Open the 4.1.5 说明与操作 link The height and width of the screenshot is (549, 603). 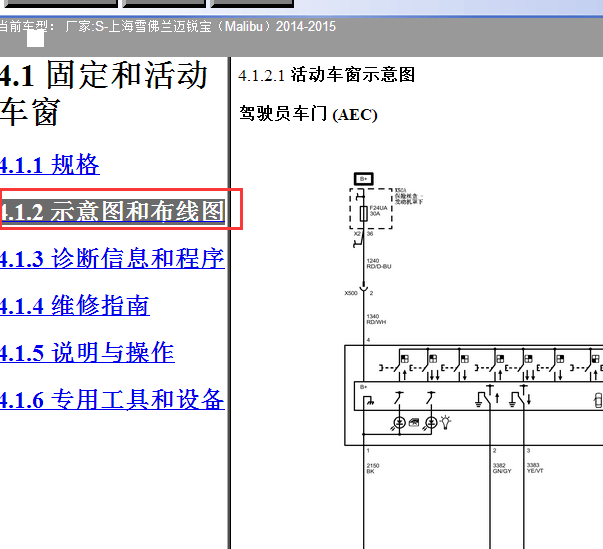pyautogui.click(x=87, y=352)
